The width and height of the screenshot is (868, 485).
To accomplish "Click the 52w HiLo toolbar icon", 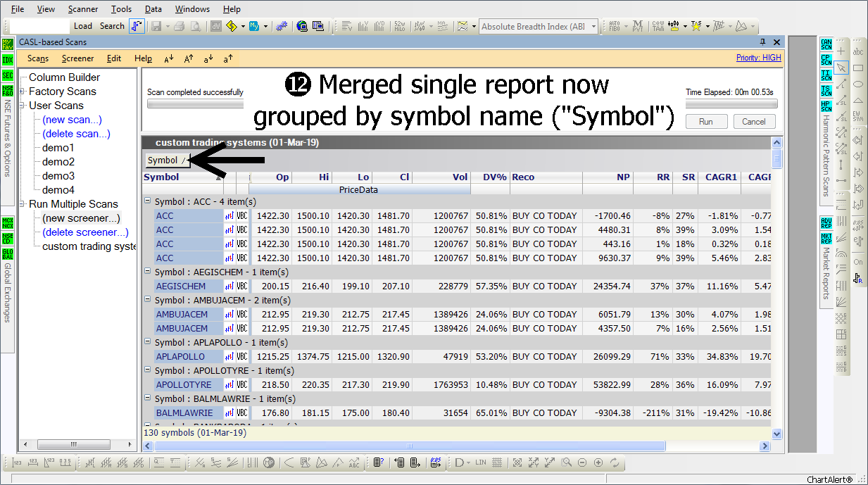I will coord(399,27).
